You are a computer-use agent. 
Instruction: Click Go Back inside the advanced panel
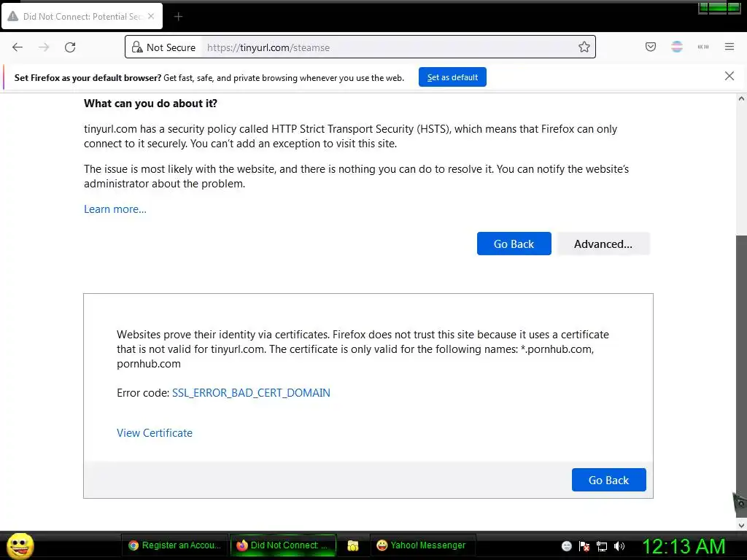608,480
